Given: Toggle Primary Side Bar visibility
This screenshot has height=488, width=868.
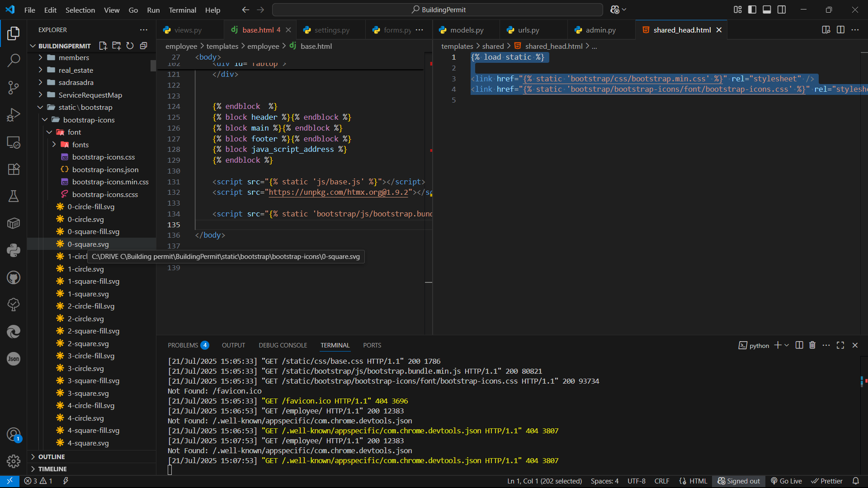Looking at the screenshot, I should click(752, 9).
